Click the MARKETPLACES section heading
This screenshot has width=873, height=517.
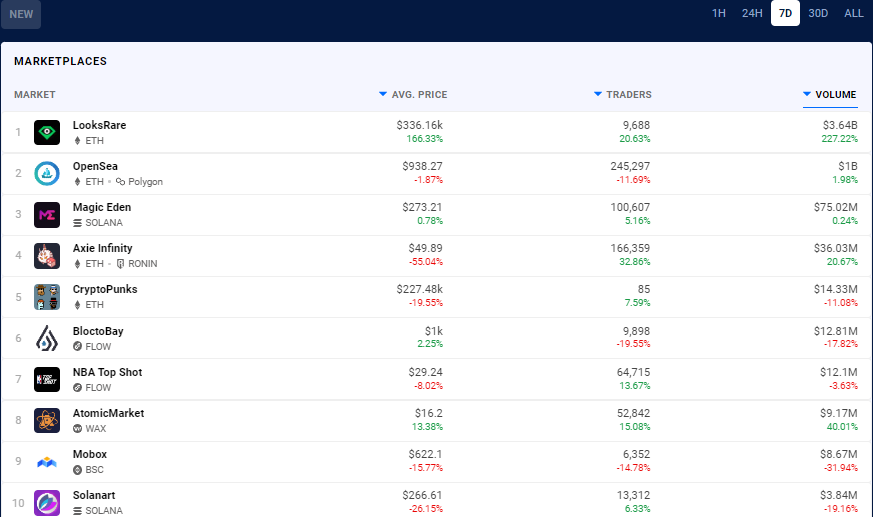pyautogui.click(x=60, y=61)
